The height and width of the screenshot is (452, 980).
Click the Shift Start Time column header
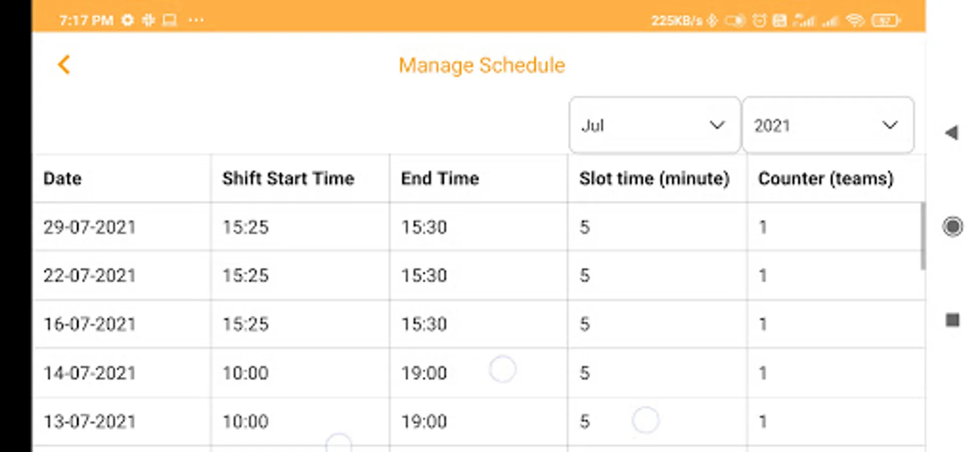click(x=288, y=178)
